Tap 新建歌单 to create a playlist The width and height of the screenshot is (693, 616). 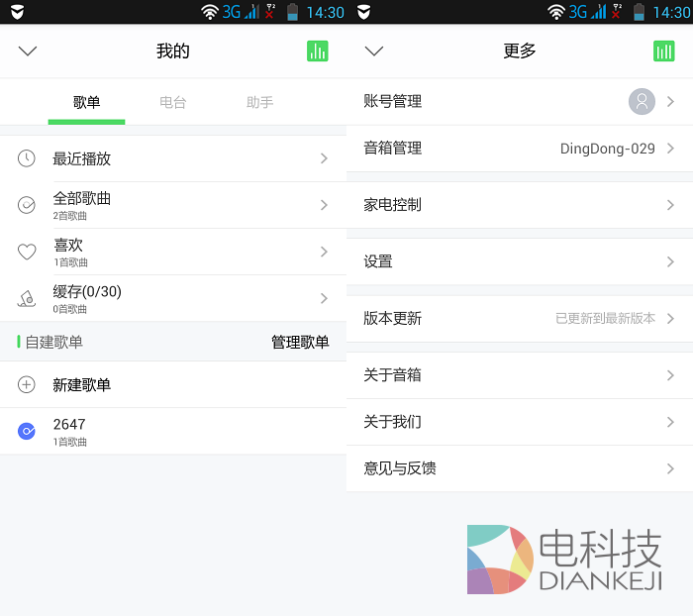(173, 384)
